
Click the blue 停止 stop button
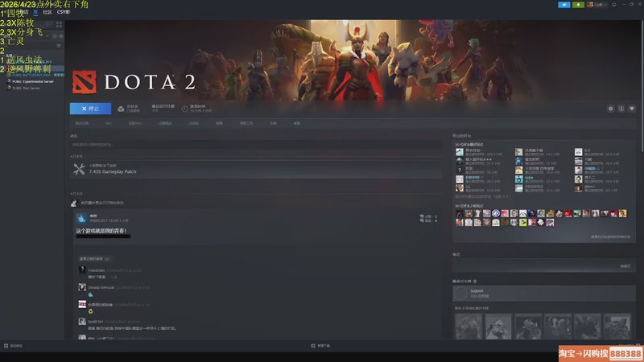pos(90,109)
